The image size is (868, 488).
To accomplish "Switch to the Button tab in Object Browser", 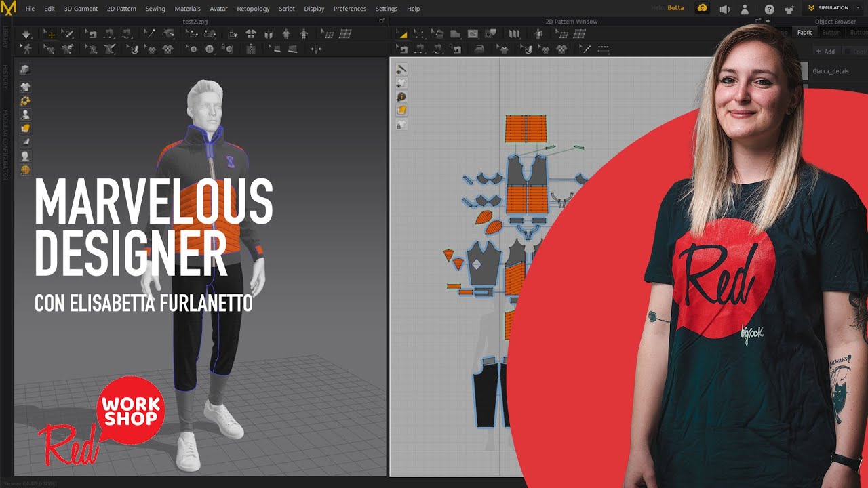I will point(831,32).
